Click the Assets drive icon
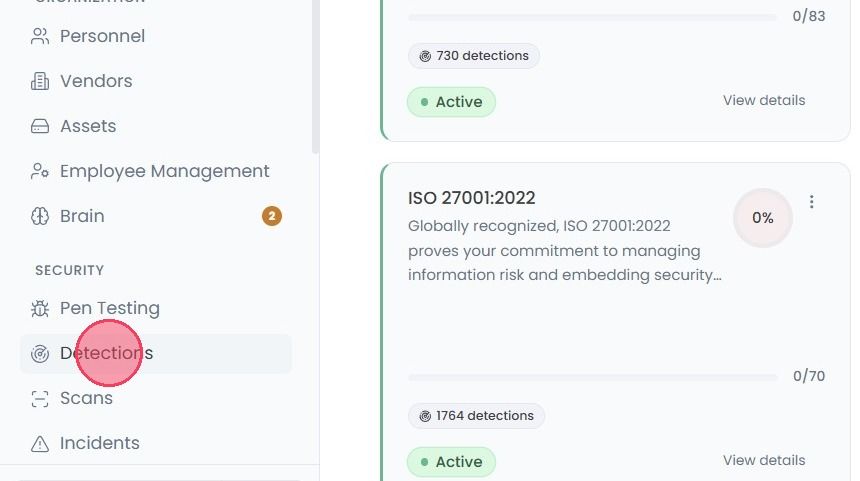This screenshot has height=481, width=860. pyautogui.click(x=39, y=126)
